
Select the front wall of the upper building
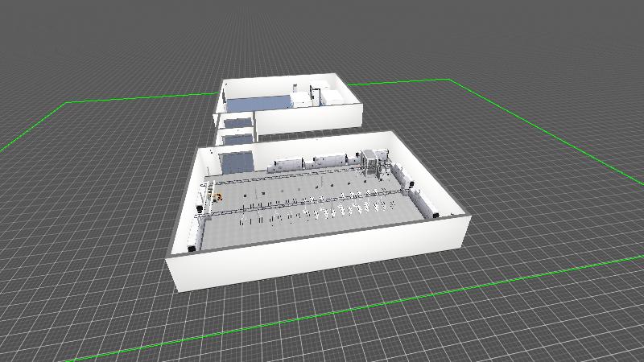pyautogui.click(x=306, y=121)
